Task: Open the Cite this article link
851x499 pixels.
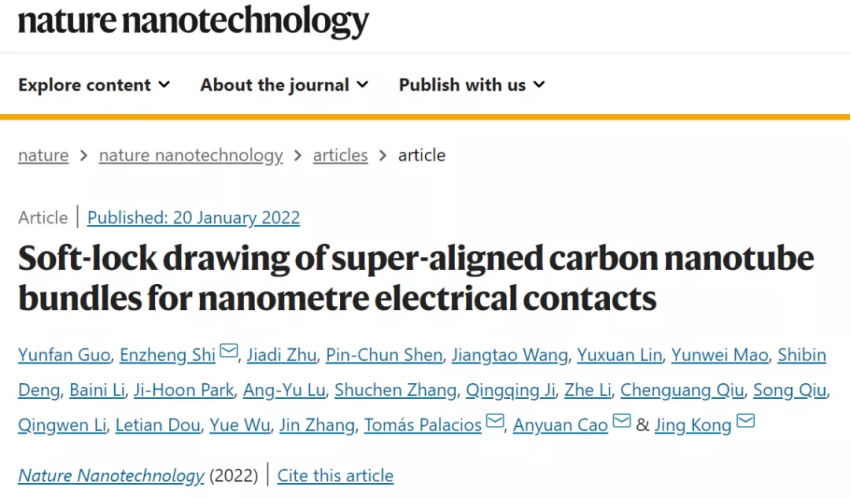Action: [335, 476]
